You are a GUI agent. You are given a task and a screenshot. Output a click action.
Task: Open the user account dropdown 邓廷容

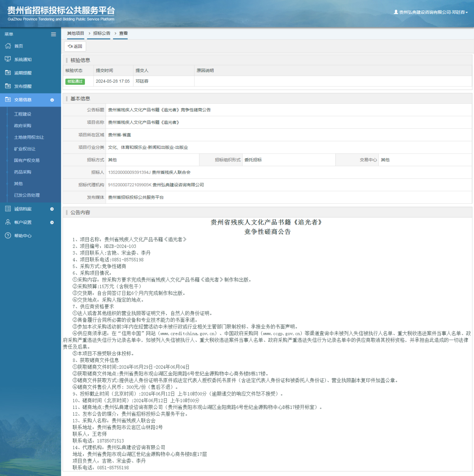click(431, 12)
